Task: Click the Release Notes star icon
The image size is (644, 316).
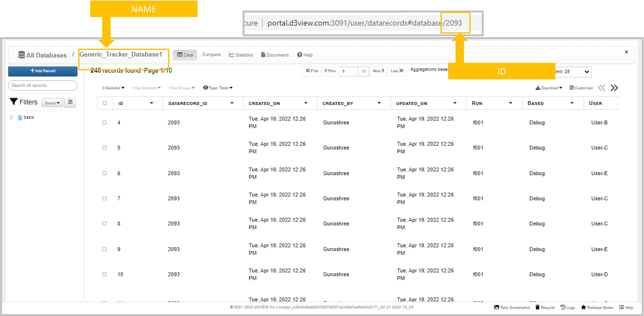Action: pyautogui.click(x=583, y=307)
